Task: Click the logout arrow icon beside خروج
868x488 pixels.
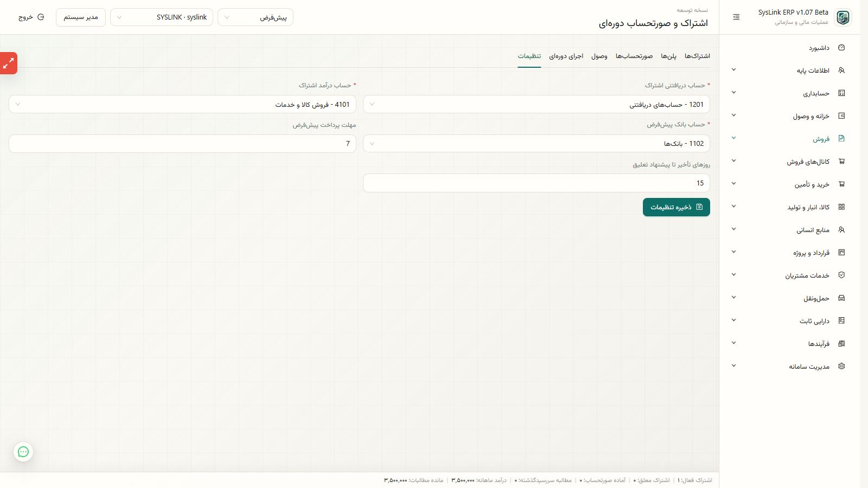Action: [41, 17]
